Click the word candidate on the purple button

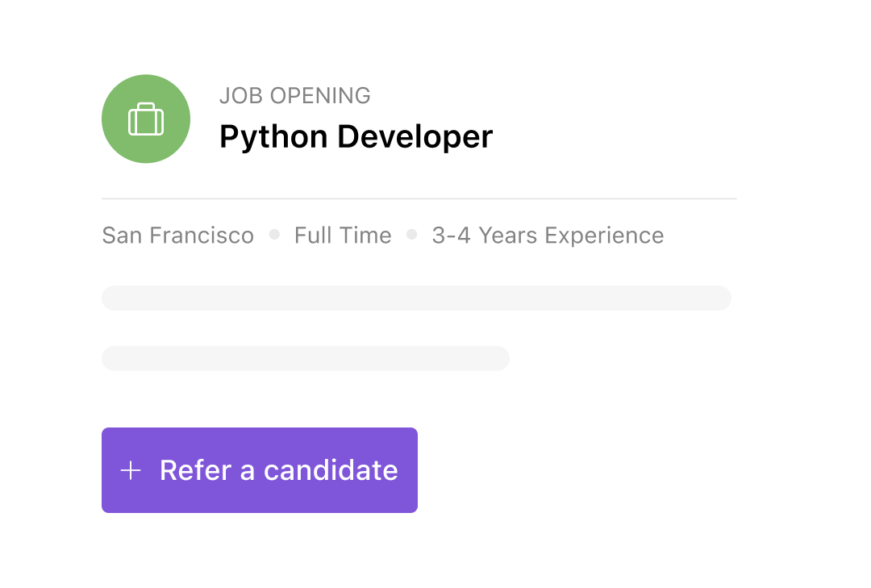pyautogui.click(x=331, y=470)
